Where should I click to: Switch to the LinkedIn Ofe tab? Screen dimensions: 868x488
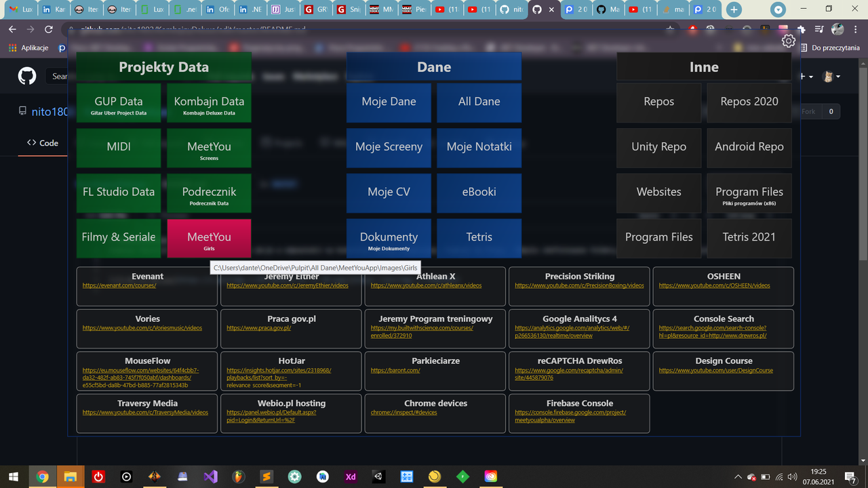point(217,9)
